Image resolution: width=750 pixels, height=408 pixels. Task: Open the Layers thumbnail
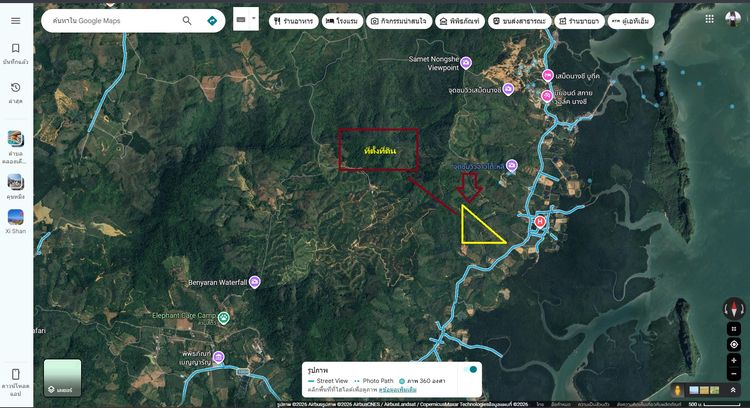click(62, 378)
